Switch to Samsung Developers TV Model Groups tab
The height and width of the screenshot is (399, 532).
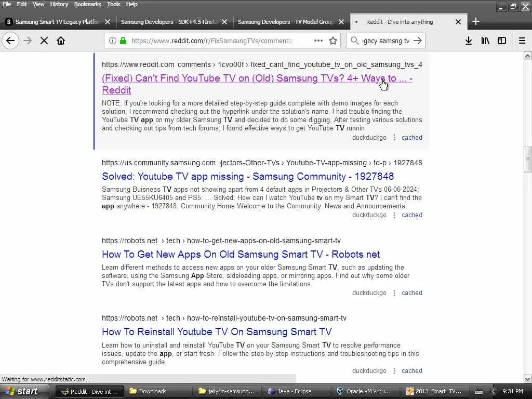tap(291, 22)
